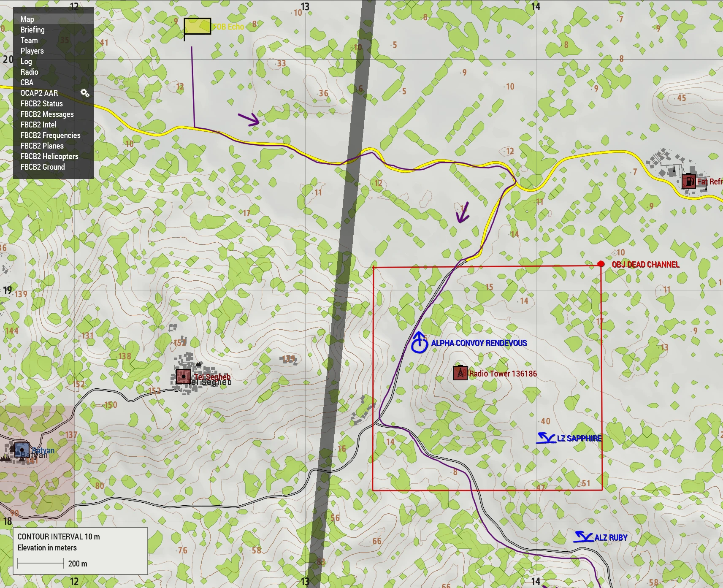The height and width of the screenshot is (588, 723).
Task: Select the ALZ Ruby landing zone symbol
Action: tap(584, 537)
